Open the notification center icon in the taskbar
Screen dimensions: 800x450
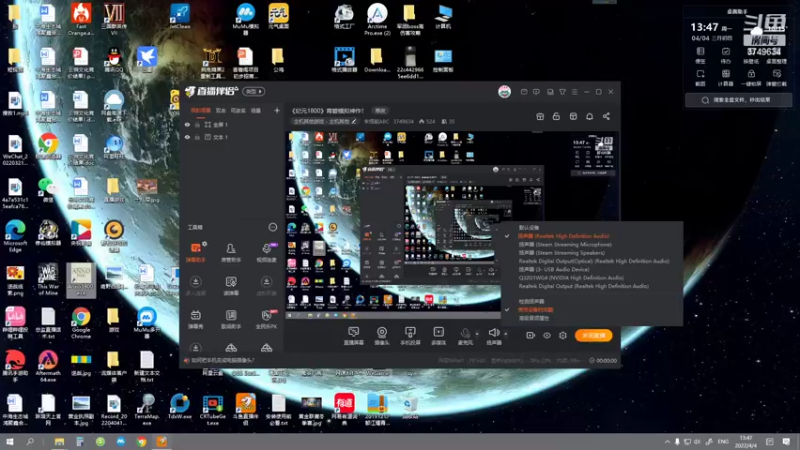[x=786, y=442]
